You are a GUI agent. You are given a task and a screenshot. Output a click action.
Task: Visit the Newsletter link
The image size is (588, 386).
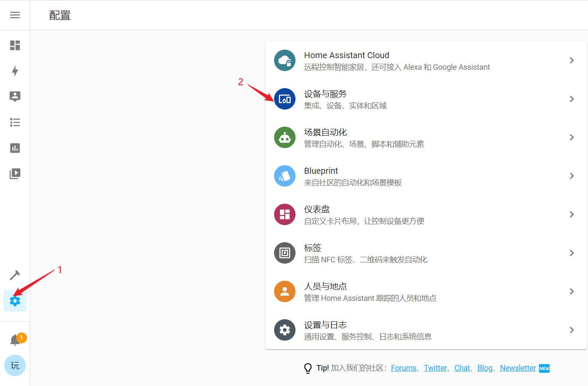coord(518,368)
